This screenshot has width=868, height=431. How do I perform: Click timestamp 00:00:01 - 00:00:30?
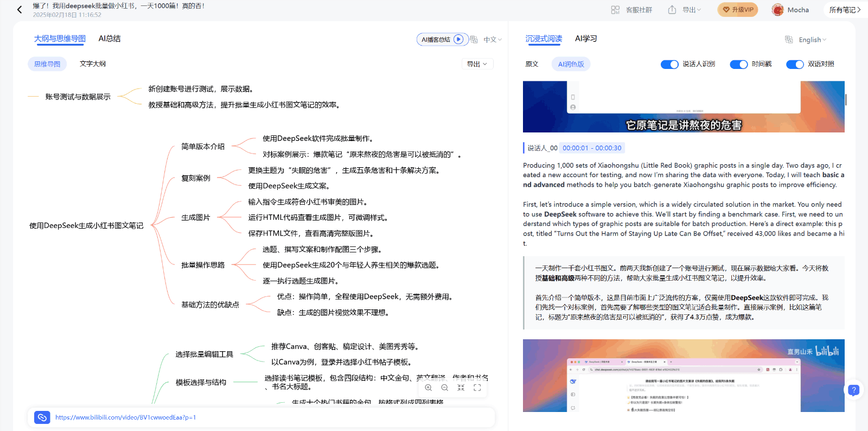point(592,148)
